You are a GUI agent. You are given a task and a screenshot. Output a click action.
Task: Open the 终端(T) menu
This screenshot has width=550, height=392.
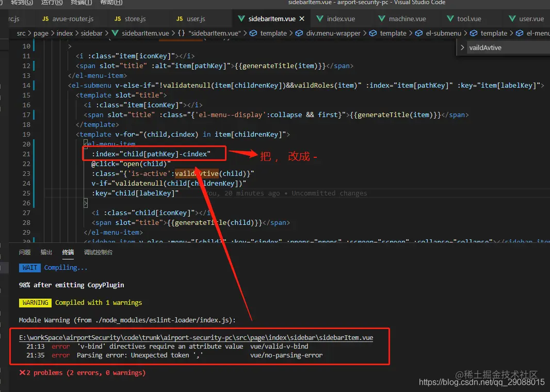[x=82, y=3]
